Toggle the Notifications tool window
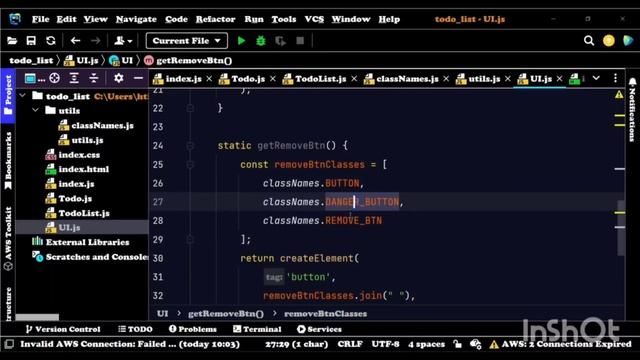Viewport: 640px width, 360px height. 632,109
